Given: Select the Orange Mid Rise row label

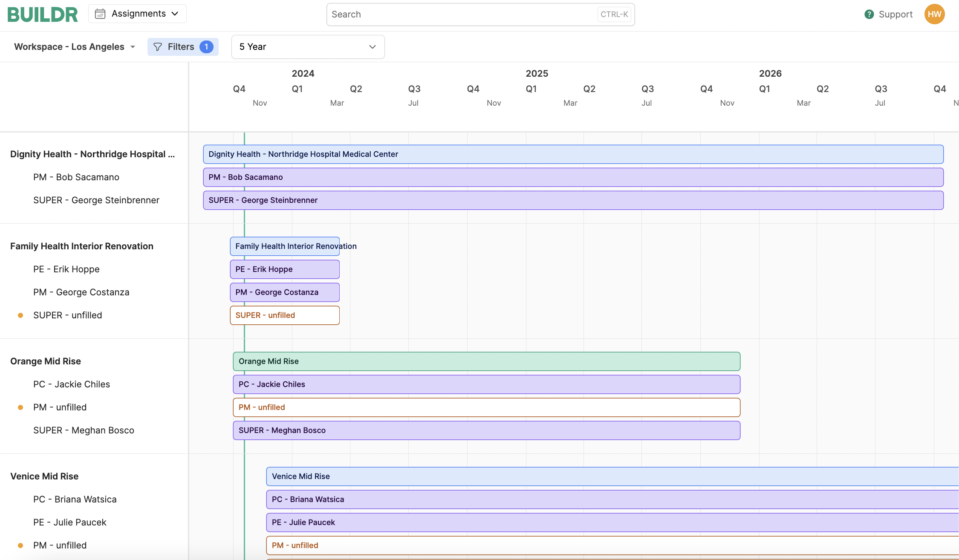Looking at the screenshot, I should [46, 361].
